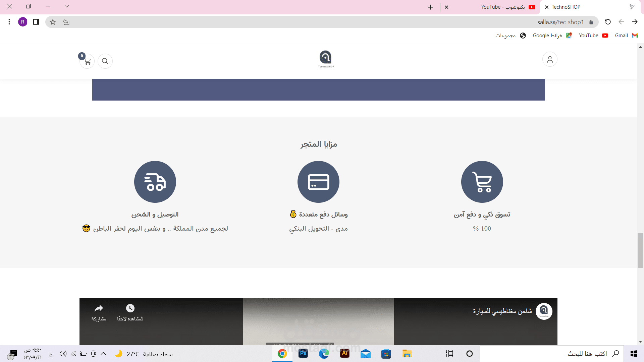
Task: Click the store search magnifier icon
Action: tap(105, 61)
